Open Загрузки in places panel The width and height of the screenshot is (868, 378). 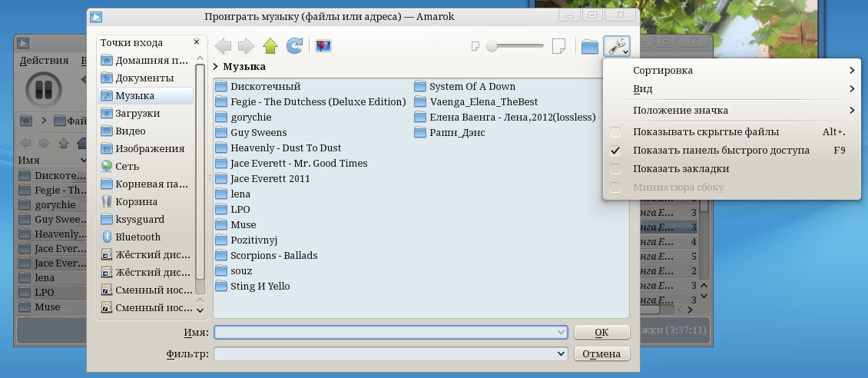pos(146,114)
